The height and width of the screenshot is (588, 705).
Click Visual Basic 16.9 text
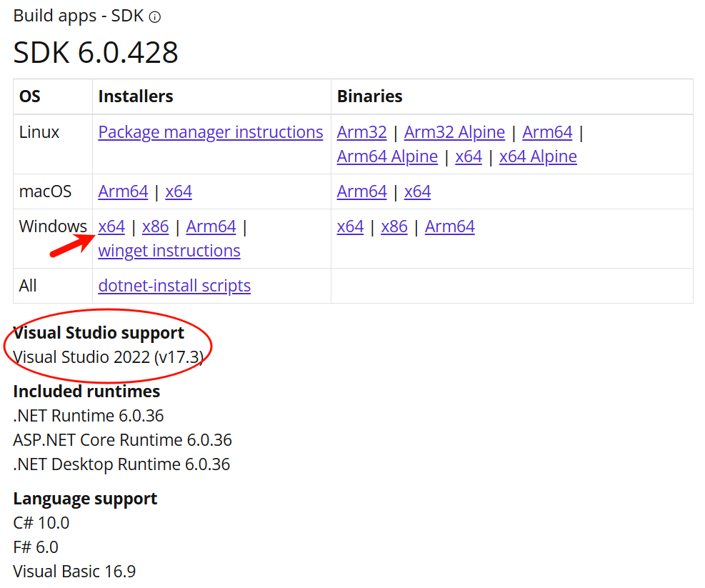click(74, 572)
